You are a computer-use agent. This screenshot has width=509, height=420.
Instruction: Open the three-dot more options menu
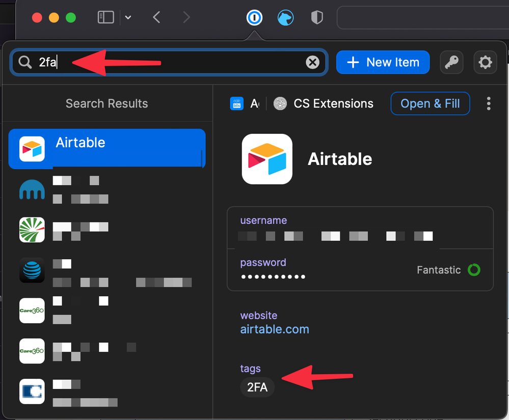coord(489,104)
